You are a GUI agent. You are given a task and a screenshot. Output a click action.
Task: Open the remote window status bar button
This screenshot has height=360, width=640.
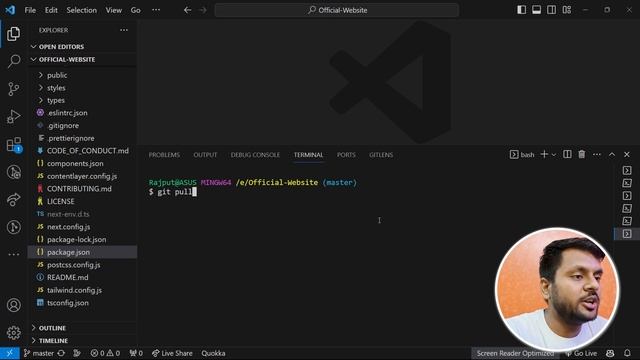click(x=9, y=353)
